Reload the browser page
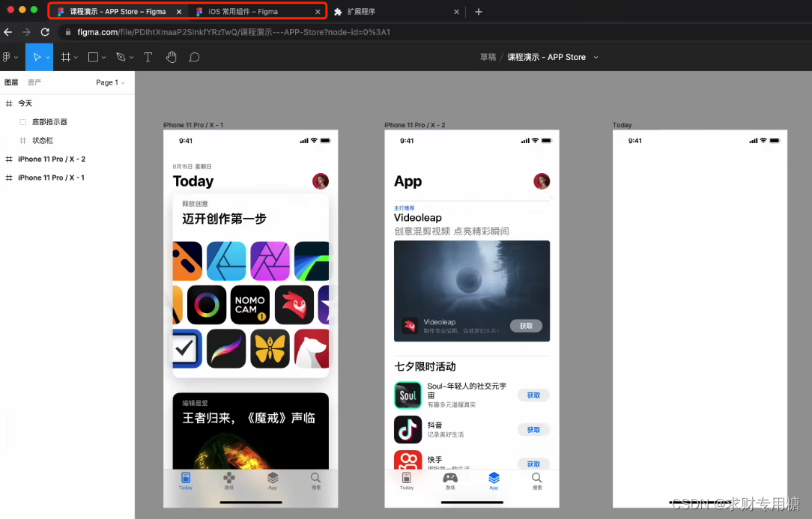This screenshot has height=519, width=812. pyautogui.click(x=45, y=32)
